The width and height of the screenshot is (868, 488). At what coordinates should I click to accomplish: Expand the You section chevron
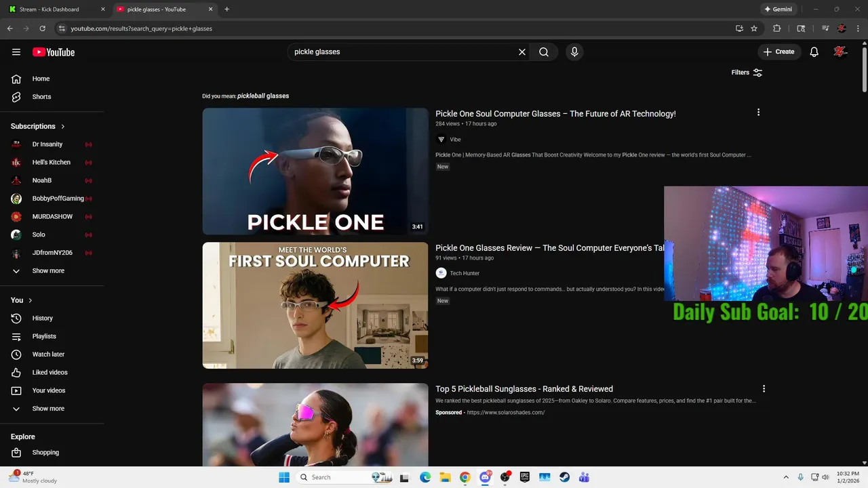click(31, 300)
